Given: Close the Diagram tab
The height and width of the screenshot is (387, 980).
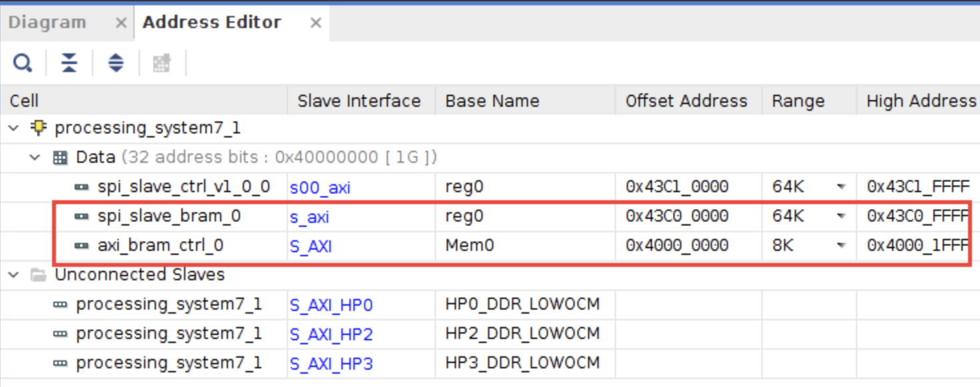Looking at the screenshot, I should pyautogui.click(x=121, y=23).
